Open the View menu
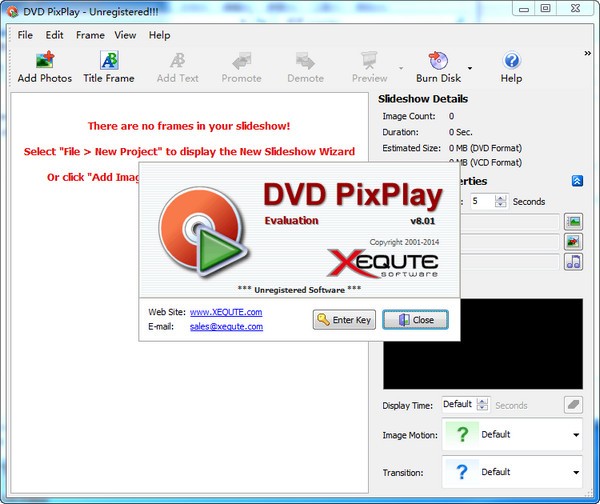This screenshot has width=600, height=504. point(125,35)
